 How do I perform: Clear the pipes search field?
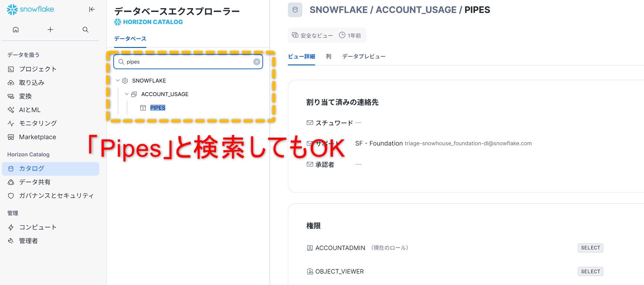pyautogui.click(x=257, y=62)
